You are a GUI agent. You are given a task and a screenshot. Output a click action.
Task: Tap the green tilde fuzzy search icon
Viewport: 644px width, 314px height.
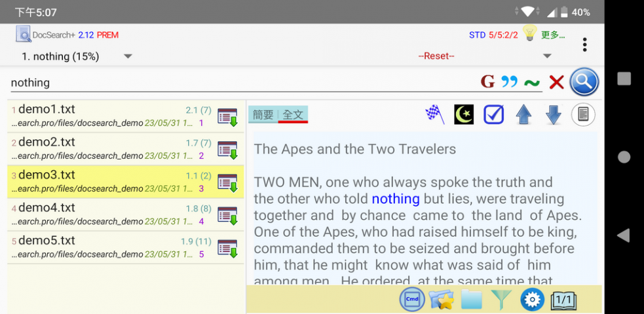pos(531,82)
